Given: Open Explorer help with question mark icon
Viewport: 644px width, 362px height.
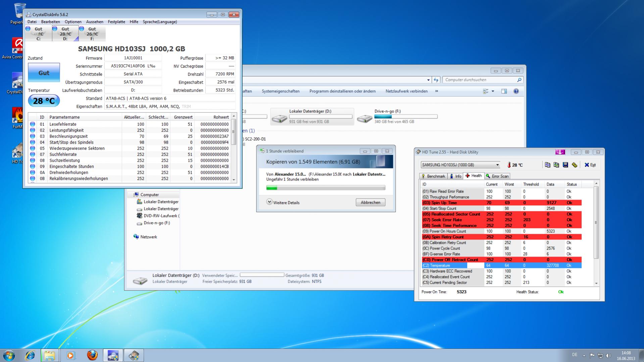Looking at the screenshot, I should tap(516, 91).
